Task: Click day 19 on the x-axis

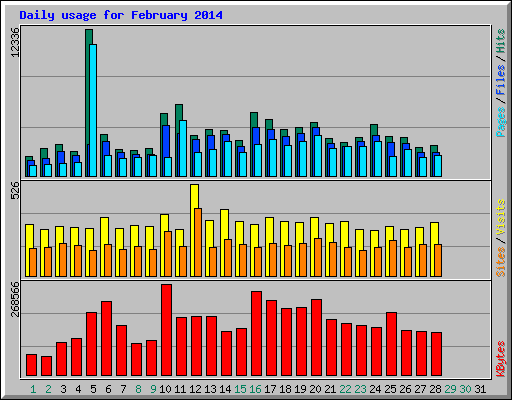Action: [300, 389]
